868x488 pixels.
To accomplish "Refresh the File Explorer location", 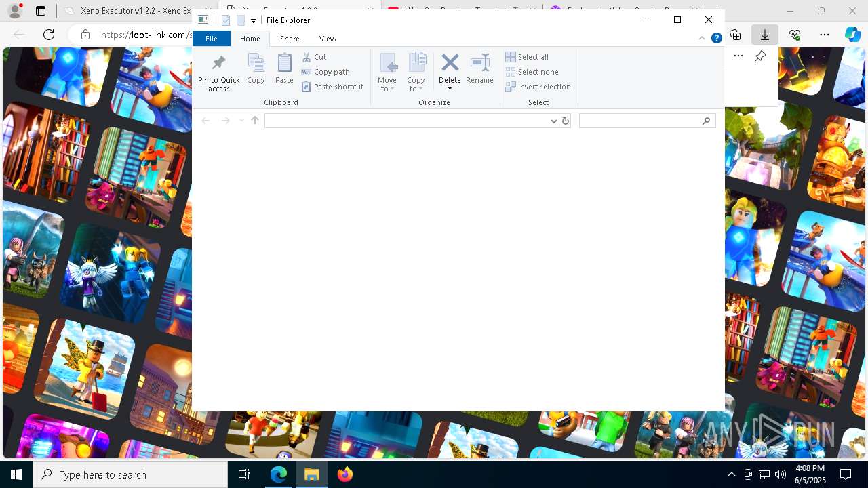I will (566, 121).
